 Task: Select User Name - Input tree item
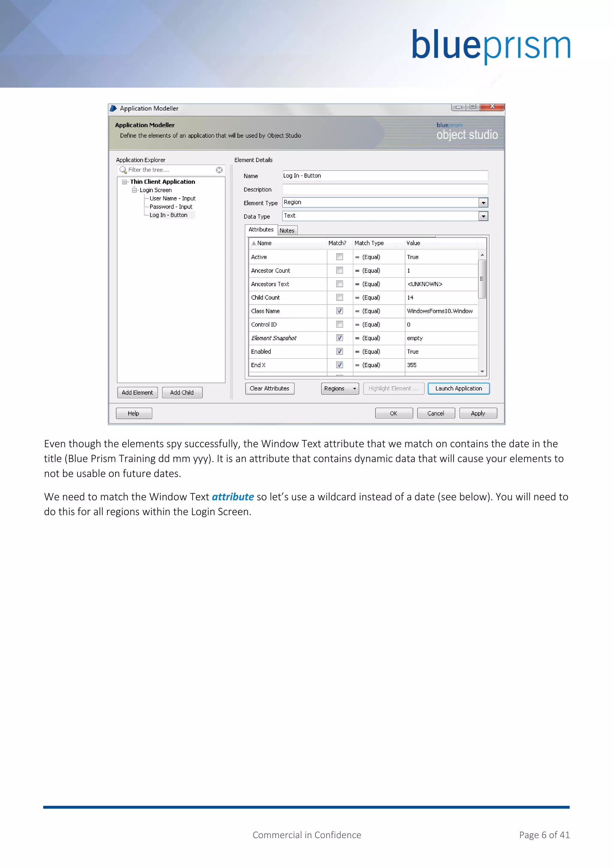[x=172, y=198]
